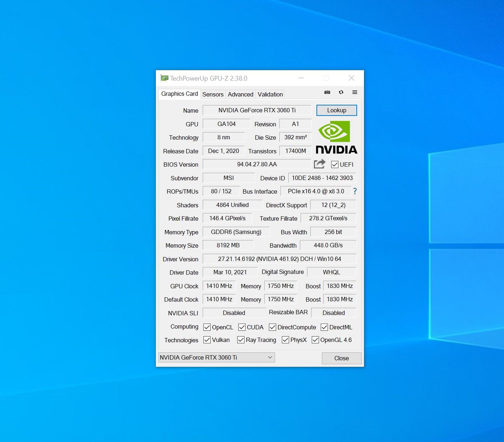Toggle the Vulkan checkbox

tap(207, 340)
